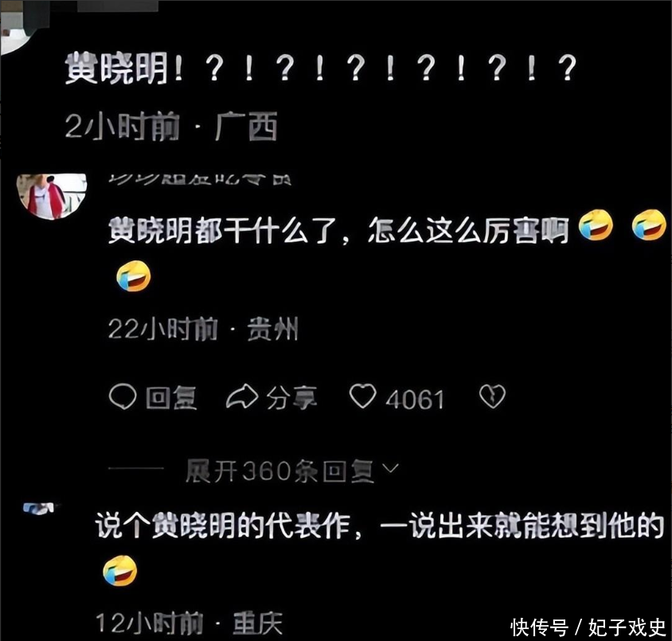Open the avatar of the Guizhou commenter
The height and width of the screenshot is (641, 672).
(x=52, y=197)
